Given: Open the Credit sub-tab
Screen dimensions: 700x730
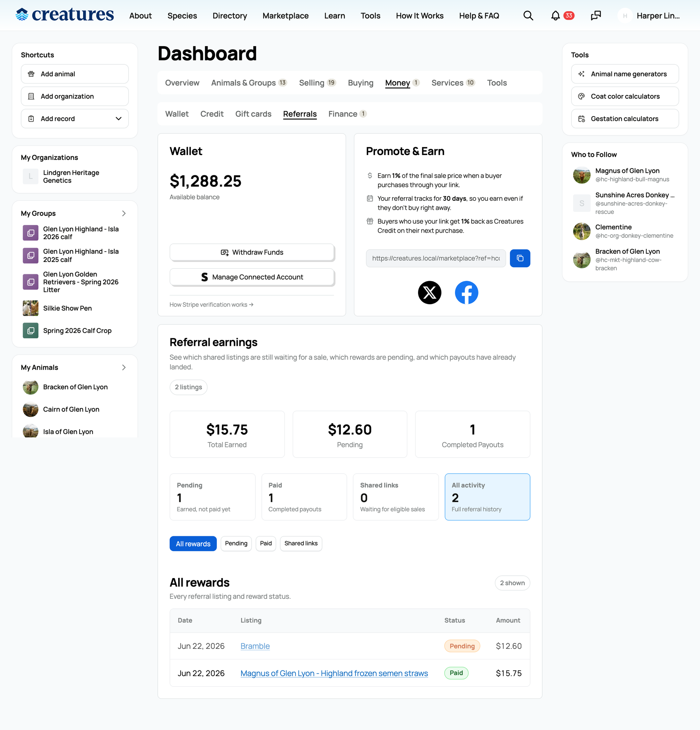Looking at the screenshot, I should (212, 114).
